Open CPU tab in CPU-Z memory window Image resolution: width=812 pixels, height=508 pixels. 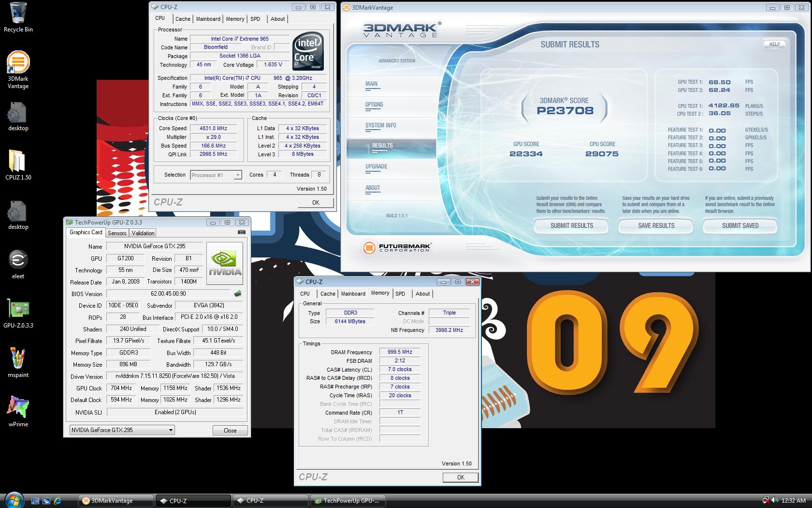[x=305, y=294]
